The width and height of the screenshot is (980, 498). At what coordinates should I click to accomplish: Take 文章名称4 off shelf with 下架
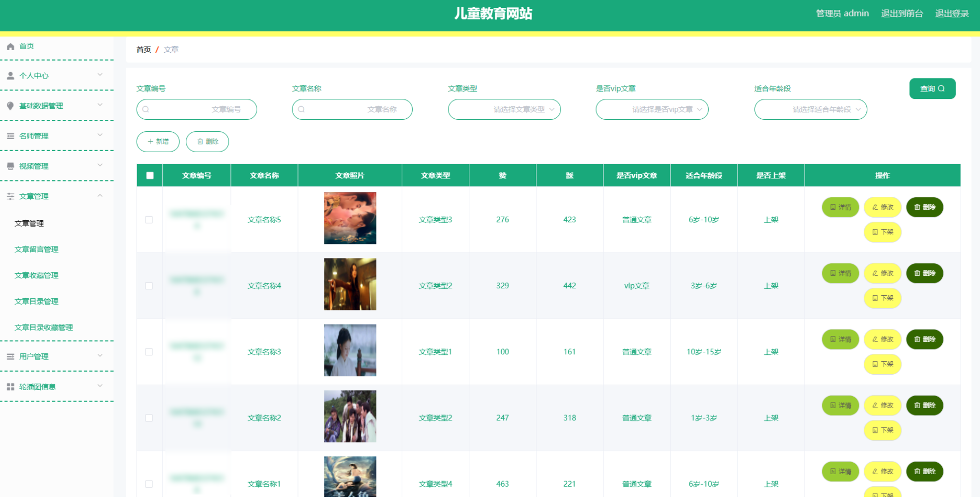pyautogui.click(x=883, y=298)
